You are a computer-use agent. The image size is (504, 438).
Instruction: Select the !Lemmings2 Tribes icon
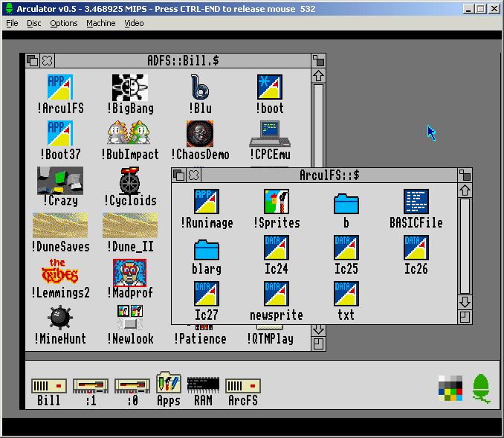tap(60, 271)
